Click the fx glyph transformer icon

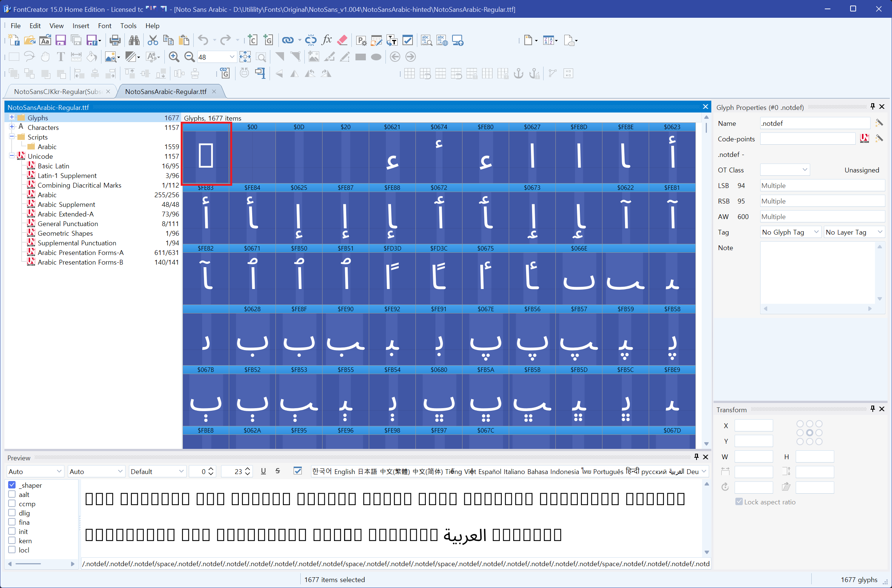(x=327, y=40)
